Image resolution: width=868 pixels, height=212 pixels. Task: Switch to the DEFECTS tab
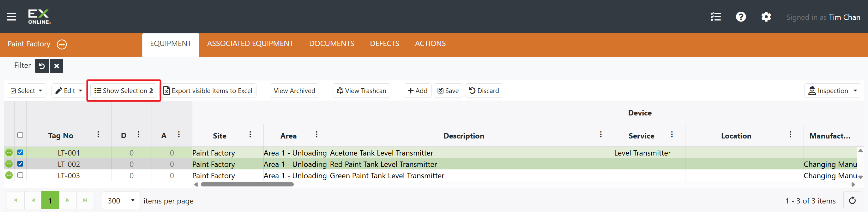tap(384, 44)
